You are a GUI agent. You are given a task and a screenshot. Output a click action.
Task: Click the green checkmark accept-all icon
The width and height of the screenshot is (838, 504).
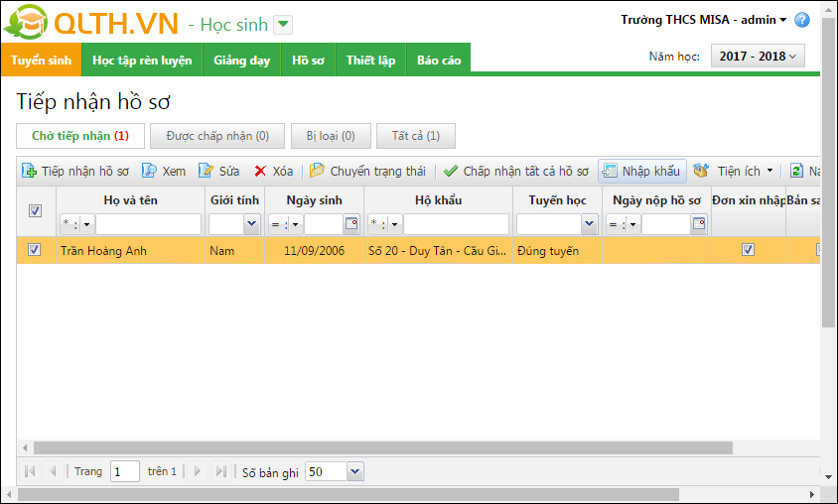tap(451, 171)
